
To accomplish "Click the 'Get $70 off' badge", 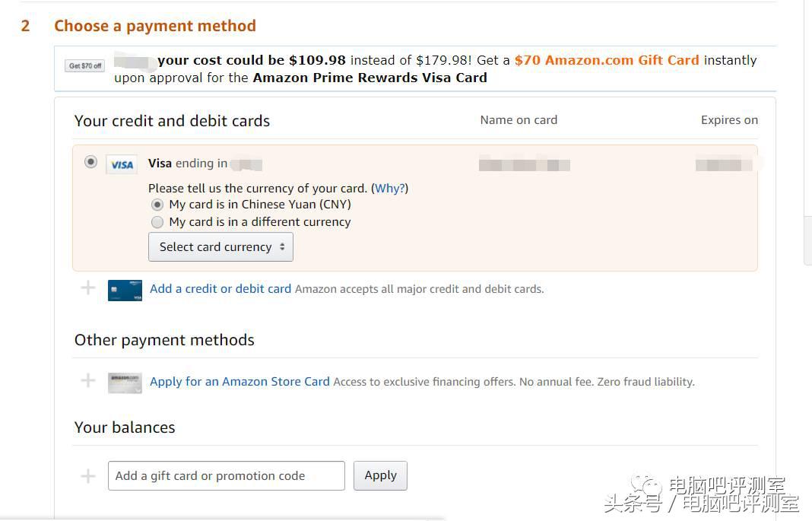I will point(85,66).
